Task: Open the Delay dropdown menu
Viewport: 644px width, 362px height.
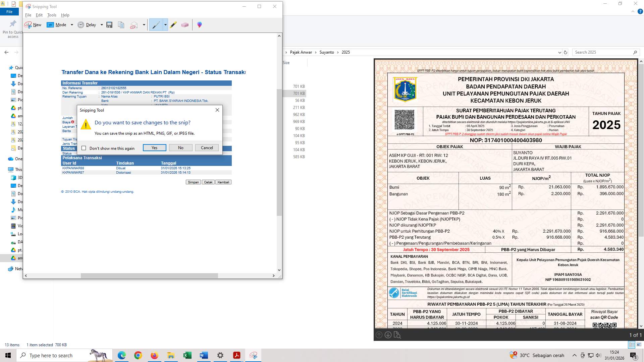Action: click(x=102, y=24)
